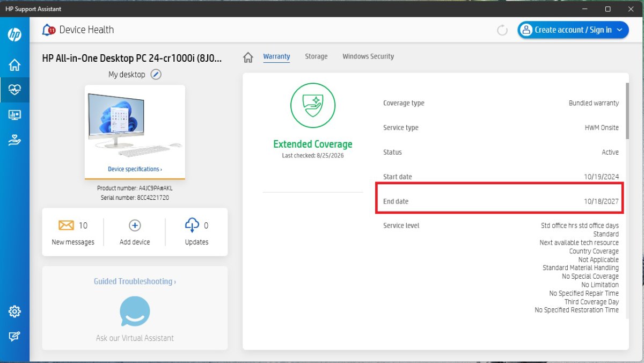Edit the My desktop nickname pencil icon

pos(156,74)
